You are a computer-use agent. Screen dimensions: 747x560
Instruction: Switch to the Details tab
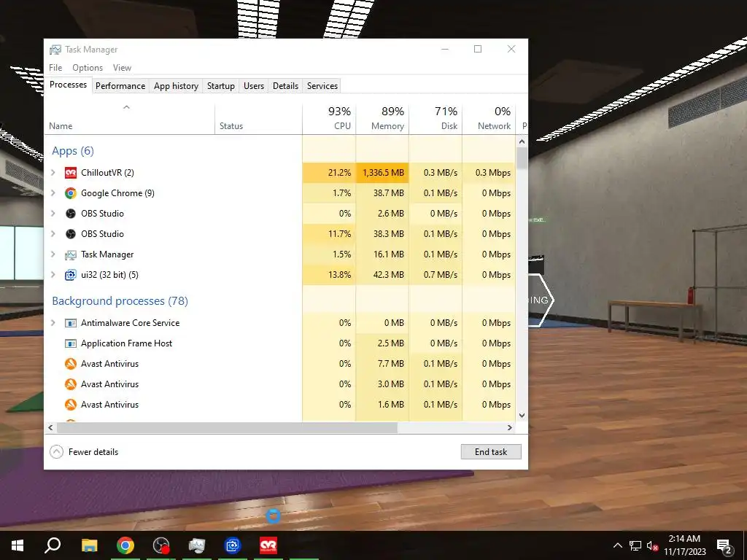(285, 86)
